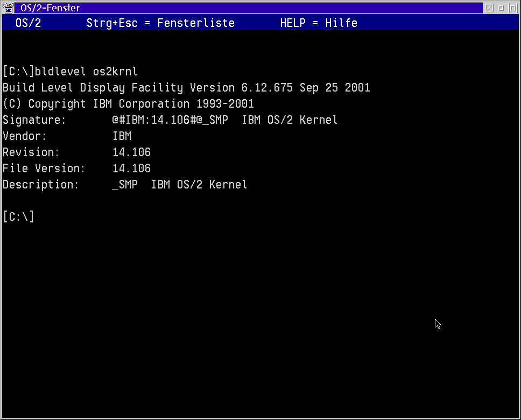
Task: Click the "Description:" label
Action: [x=41, y=185]
